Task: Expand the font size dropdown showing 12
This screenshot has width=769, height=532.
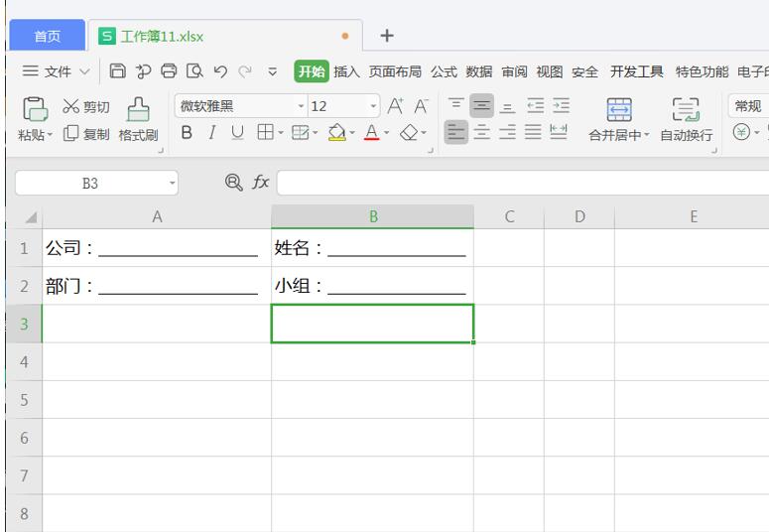Action: pyautogui.click(x=373, y=107)
